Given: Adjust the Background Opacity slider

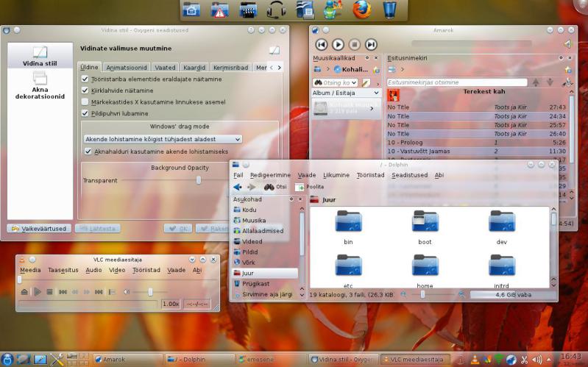Looking at the screenshot, I should (x=198, y=180).
